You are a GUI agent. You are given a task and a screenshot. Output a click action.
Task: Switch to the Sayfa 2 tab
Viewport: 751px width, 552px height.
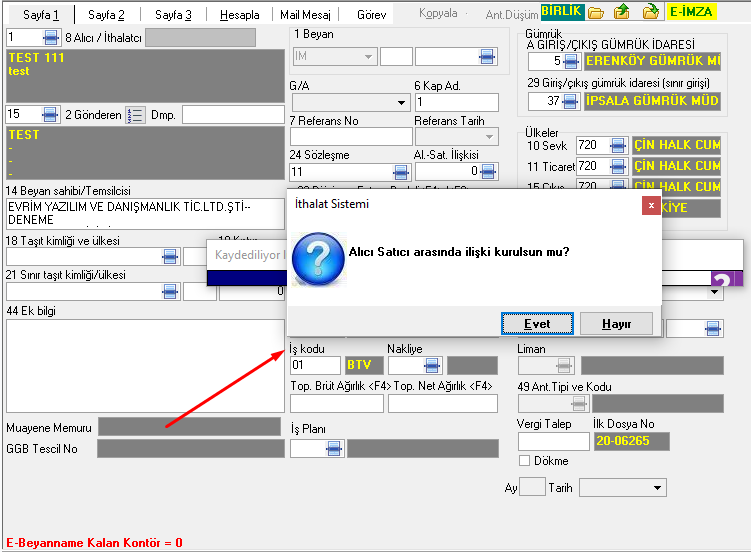105,15
